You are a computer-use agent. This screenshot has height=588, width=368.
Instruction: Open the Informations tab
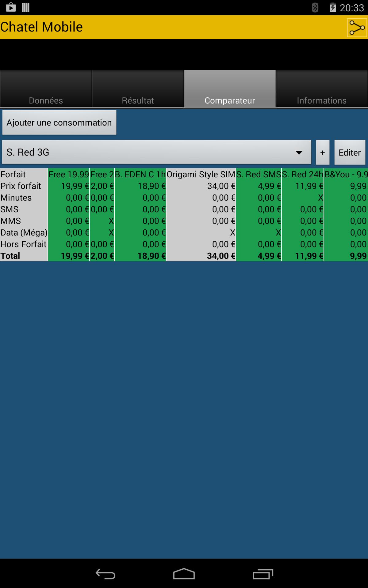(322, 89)
